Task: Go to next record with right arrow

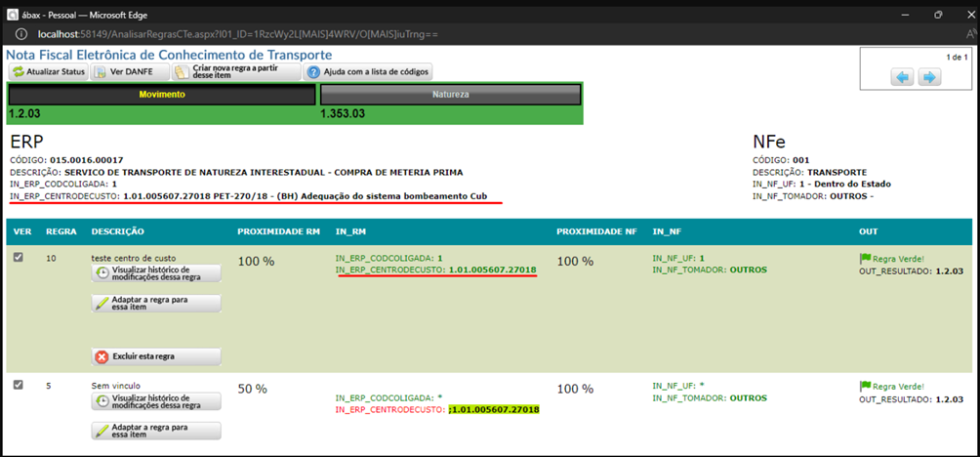Action: point(930,77)
